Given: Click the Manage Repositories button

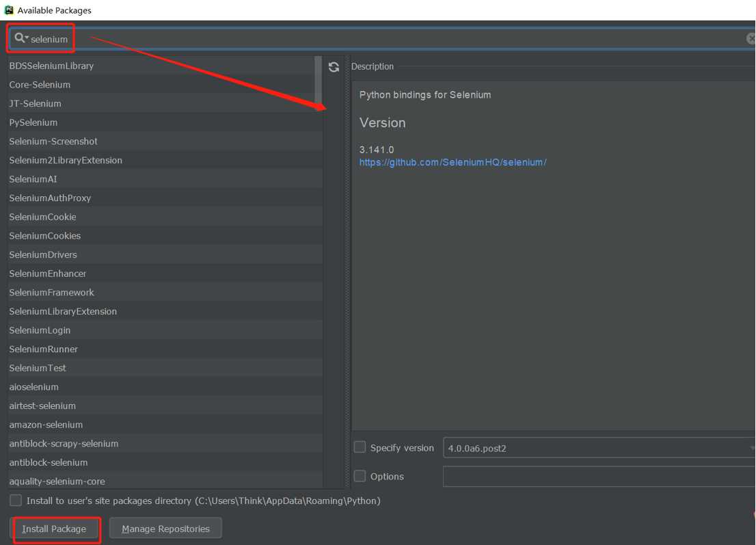Looking at the screenshot, I should click(165, 529).
